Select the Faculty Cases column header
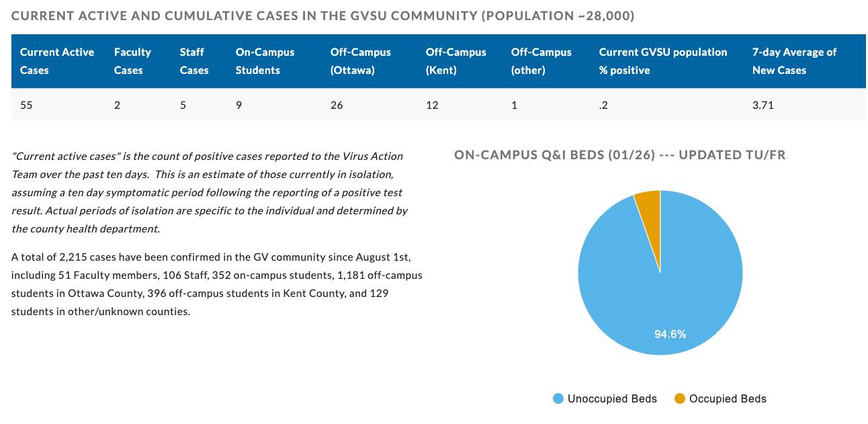This screenshot has height=424, width=868. pyautogui.click(x=132, y=60)
